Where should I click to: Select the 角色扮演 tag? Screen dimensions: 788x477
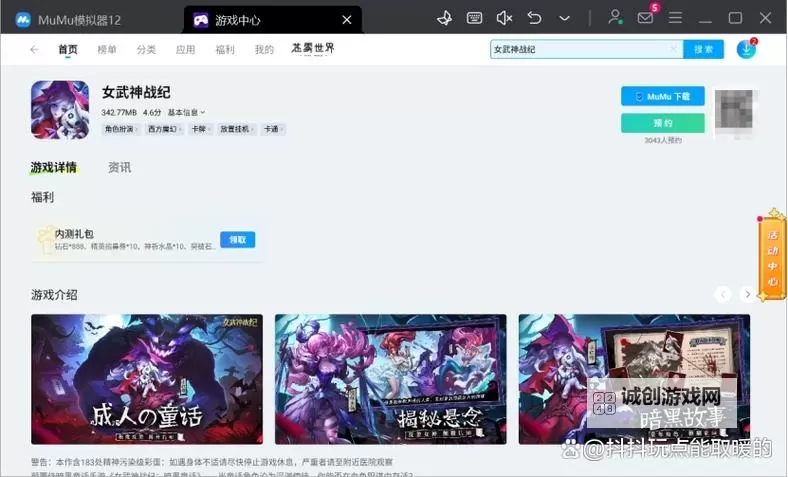click(120, 129)
